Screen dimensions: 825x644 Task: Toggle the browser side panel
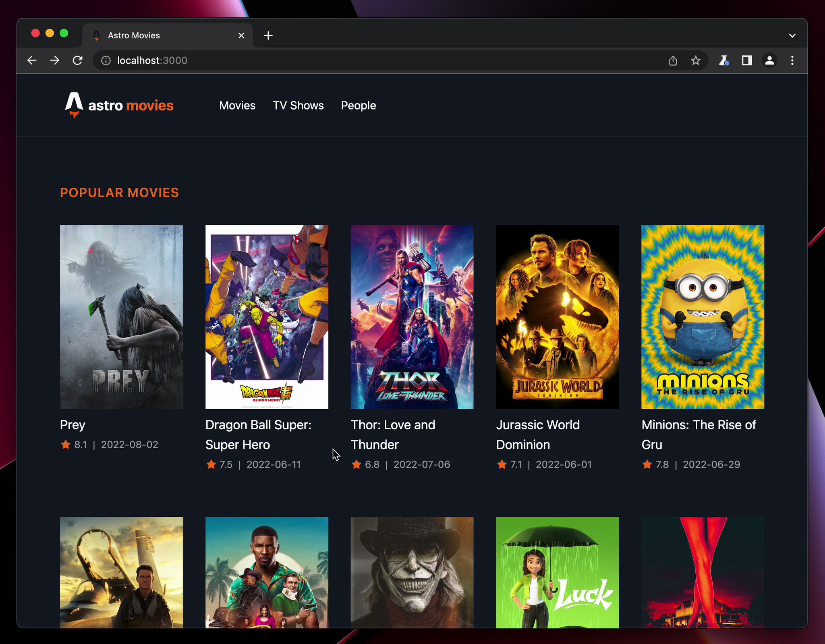pyautogui.click(x=746, y=60)
